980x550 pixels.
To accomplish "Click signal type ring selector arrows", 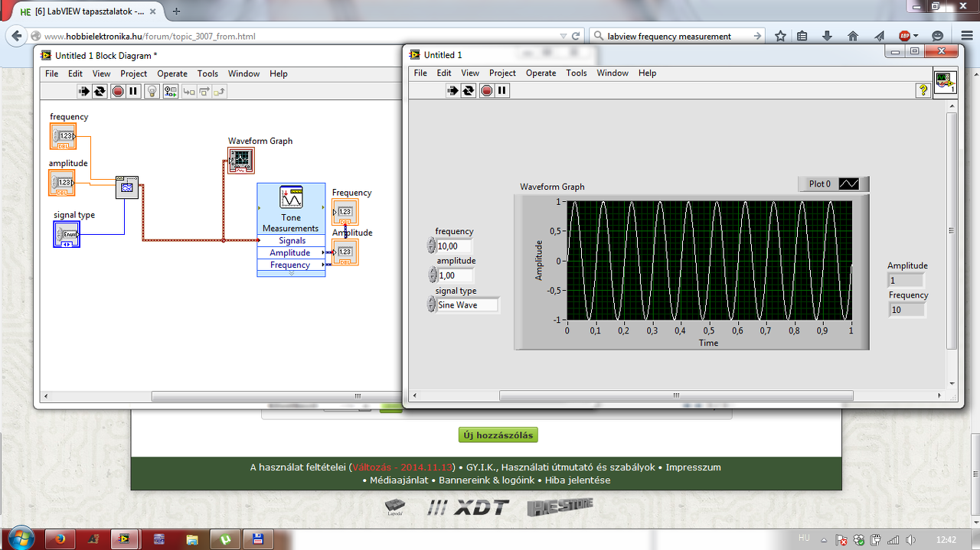I will point(431,304).
